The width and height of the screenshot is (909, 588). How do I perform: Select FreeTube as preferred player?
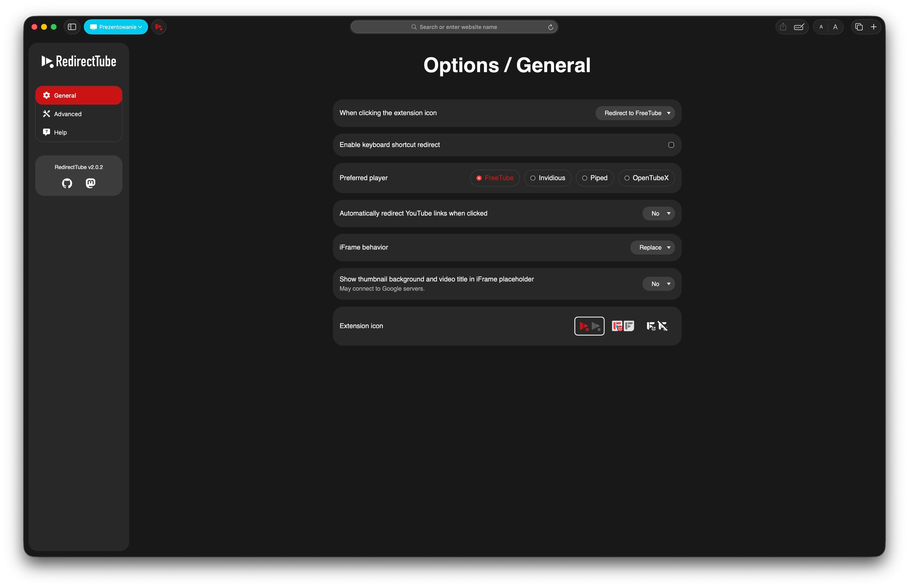click(x=495, y=178)
